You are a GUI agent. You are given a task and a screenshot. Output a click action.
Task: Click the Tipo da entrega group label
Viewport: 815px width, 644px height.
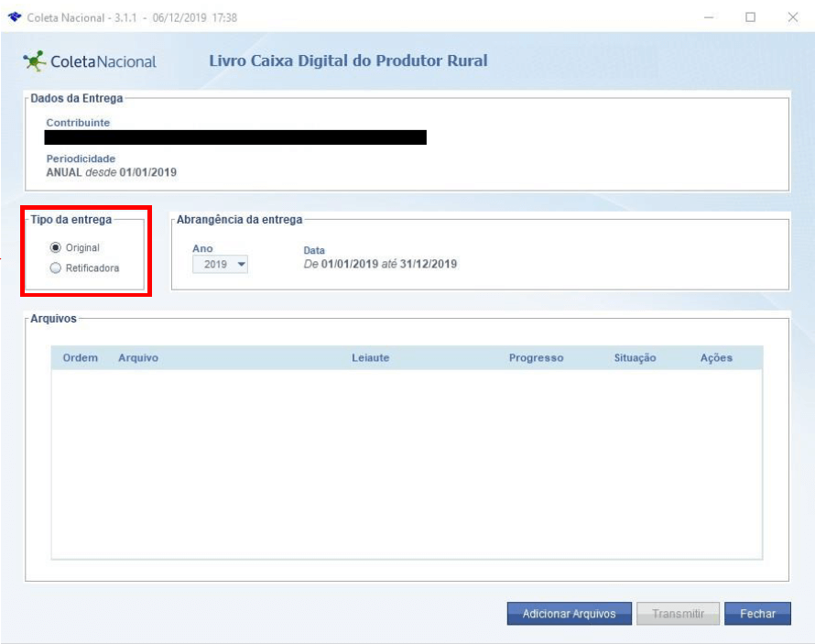click(71, 219)
